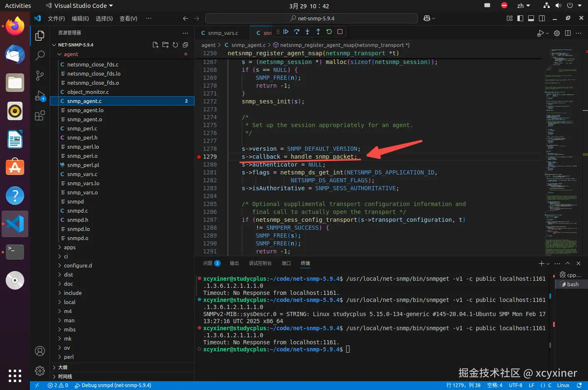Open the new terminal launch profile dropdown
The image size is (588, 390).
tap(548, 264)
